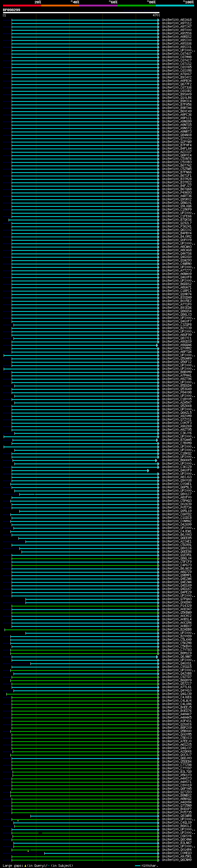This screenshot has width=197, height=868.
Task: Click the UniRef100_P05734 label
Action: point(177,508)
